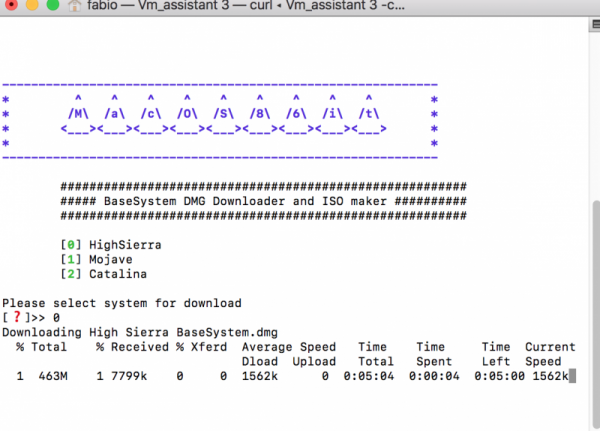Click the green zoom window button
Screen dimensions: 600x431
pos(53,4)
